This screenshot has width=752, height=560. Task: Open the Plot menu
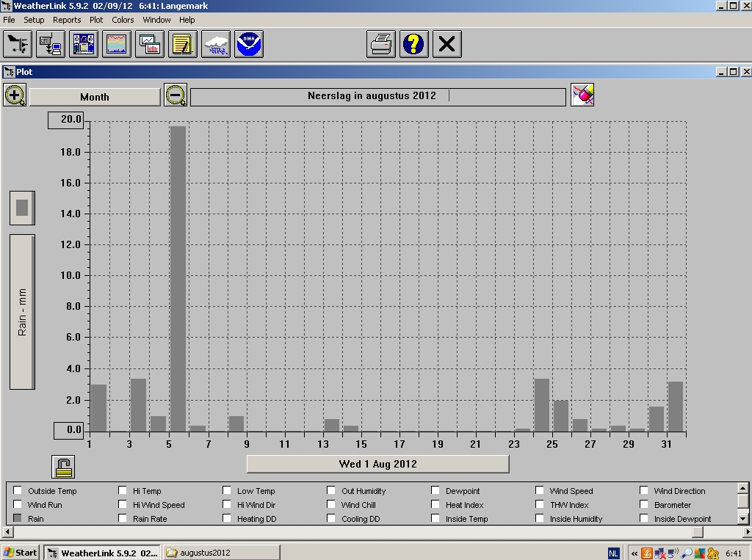[96, 20]
